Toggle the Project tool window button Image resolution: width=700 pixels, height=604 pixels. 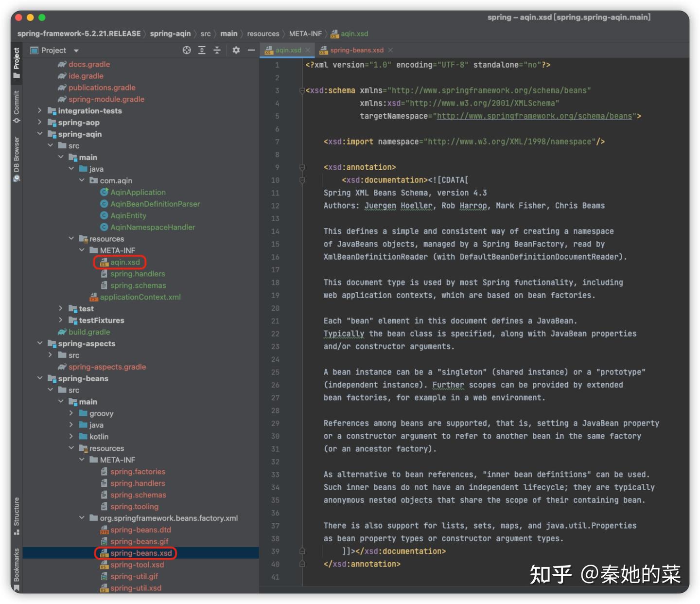pyautogui.click(x=17, y=63)
